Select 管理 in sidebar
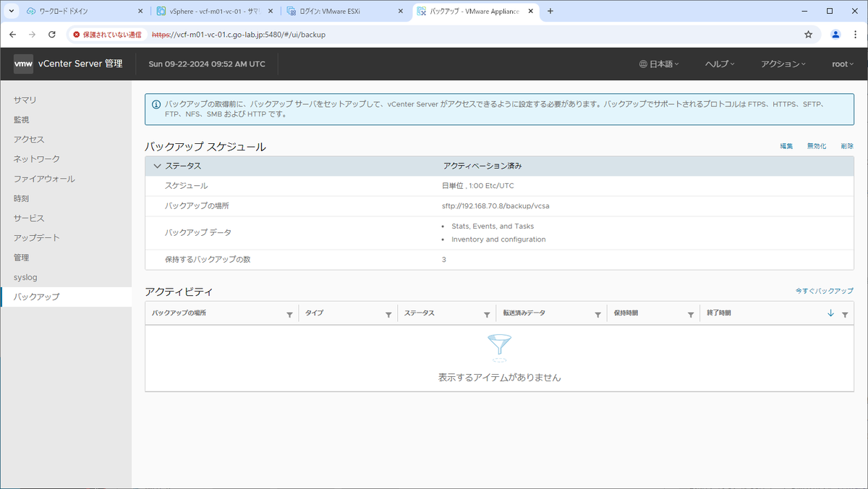 pos(66,258)
